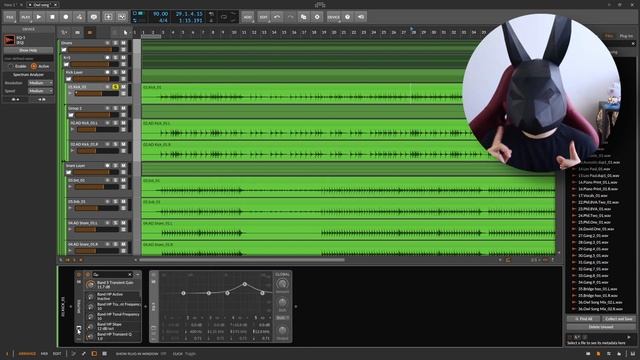Click the tempo value 90.00
640x360 pixels.
pyautogui.click(x=160, y=14)
